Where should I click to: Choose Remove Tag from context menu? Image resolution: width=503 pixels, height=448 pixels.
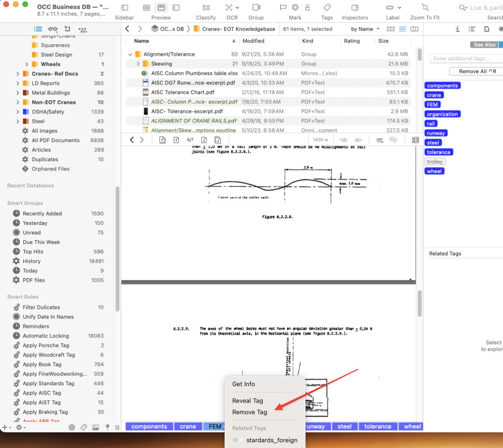click(x=249, y=412)
